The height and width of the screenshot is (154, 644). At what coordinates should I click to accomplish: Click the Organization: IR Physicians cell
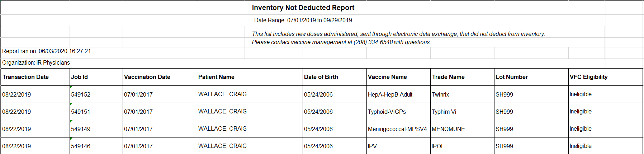tap(303, 63)
